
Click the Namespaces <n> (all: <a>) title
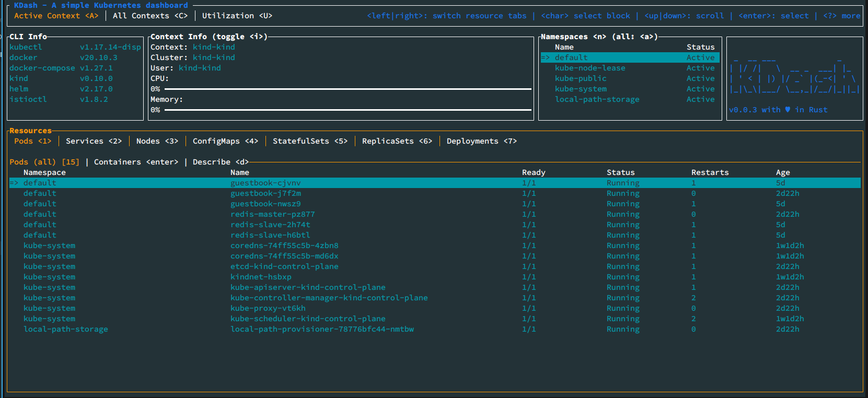[x=599, y=37]
